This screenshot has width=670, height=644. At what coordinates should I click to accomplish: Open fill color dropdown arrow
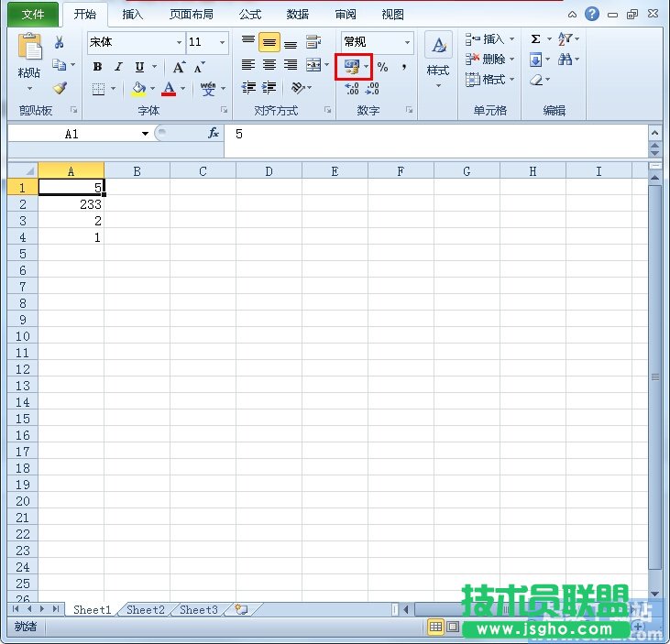(152, 89)
